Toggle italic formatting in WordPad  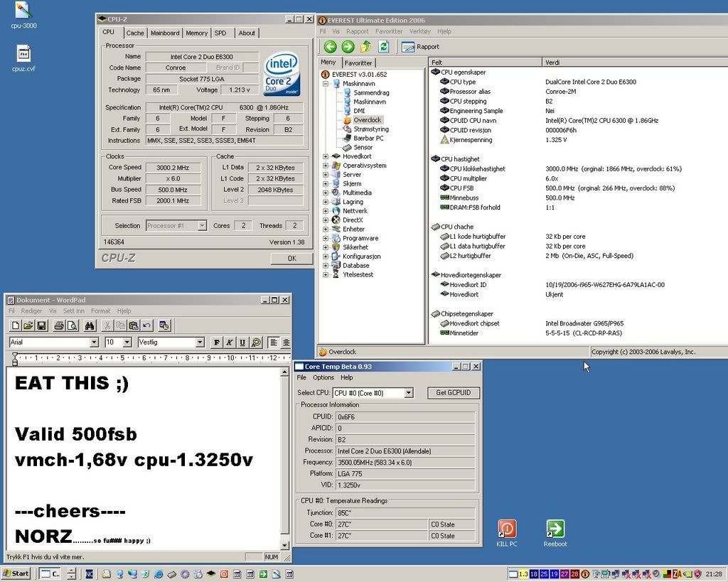tap(230, 343)
